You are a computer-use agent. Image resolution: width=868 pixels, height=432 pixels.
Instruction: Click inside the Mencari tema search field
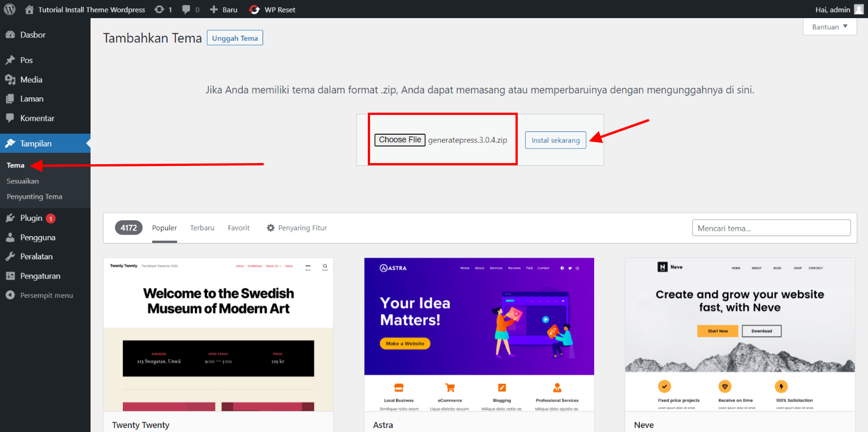(x=771, y=228)
